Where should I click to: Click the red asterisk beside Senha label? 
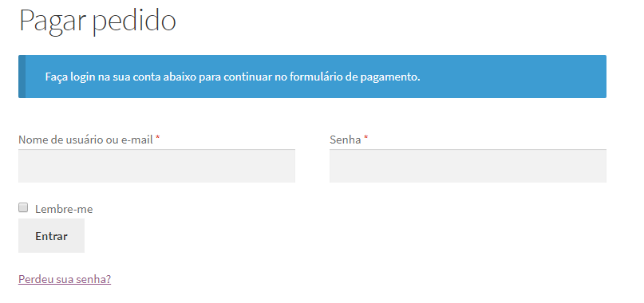366,139
